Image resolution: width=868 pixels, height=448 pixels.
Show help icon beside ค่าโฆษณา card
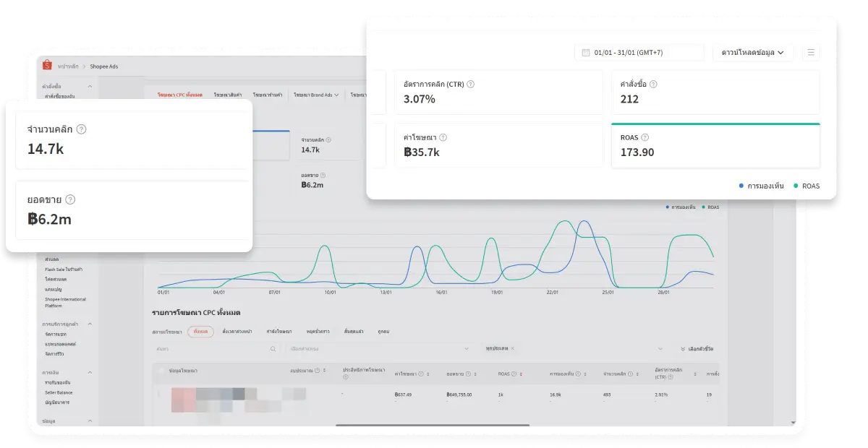443,137
